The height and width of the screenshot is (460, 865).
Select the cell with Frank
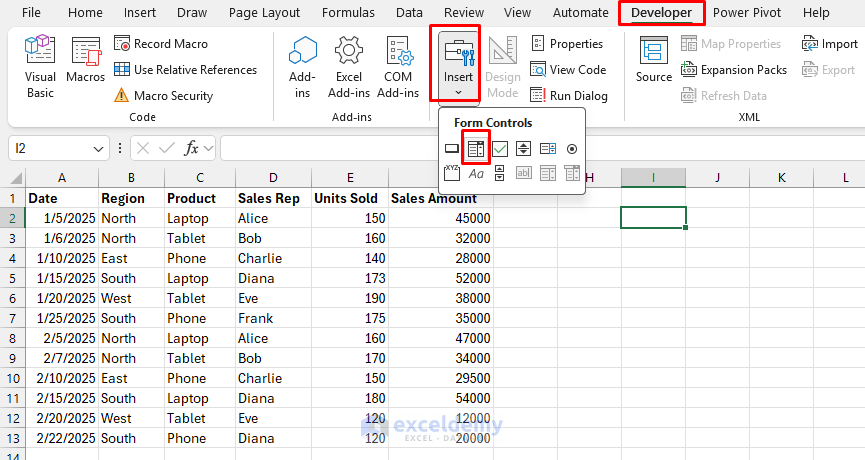click(274, 318)
